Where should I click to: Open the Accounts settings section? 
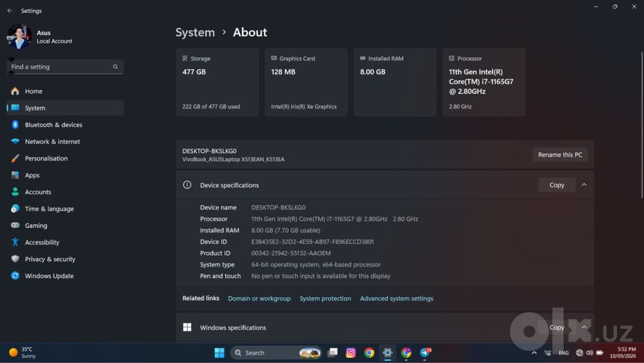coord(65,192)
